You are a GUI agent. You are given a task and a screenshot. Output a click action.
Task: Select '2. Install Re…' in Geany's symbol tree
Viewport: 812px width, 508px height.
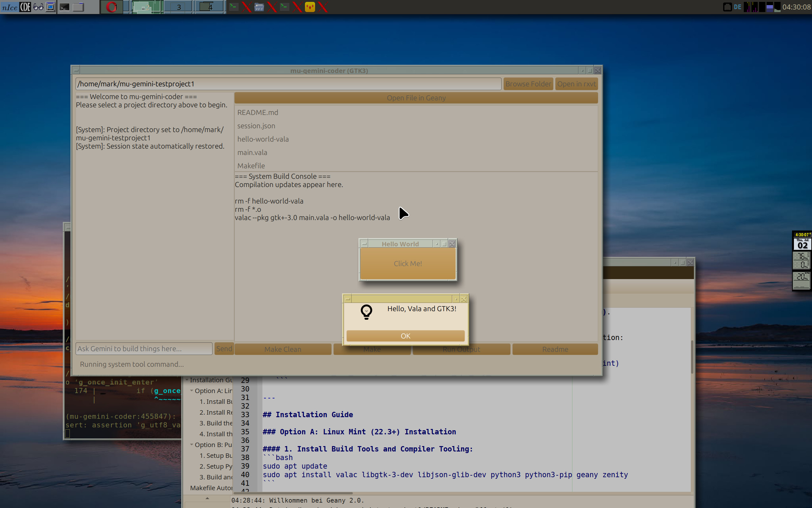216,412
